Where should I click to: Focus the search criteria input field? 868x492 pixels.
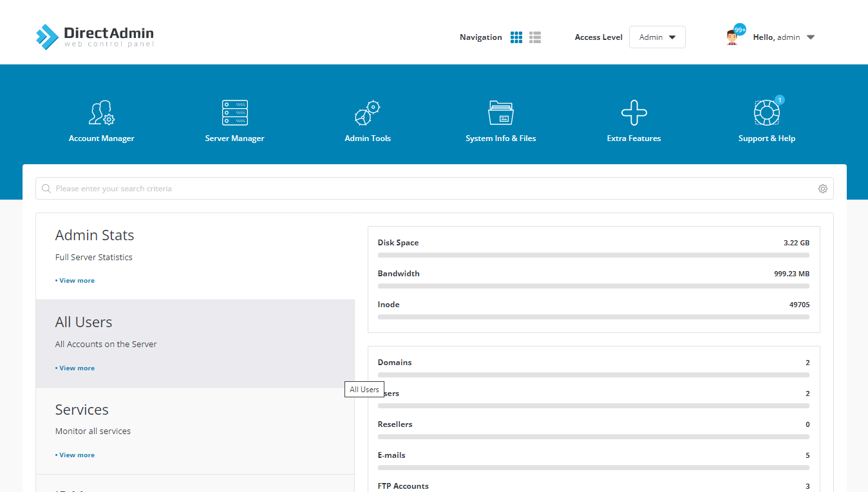click(431, 189)
